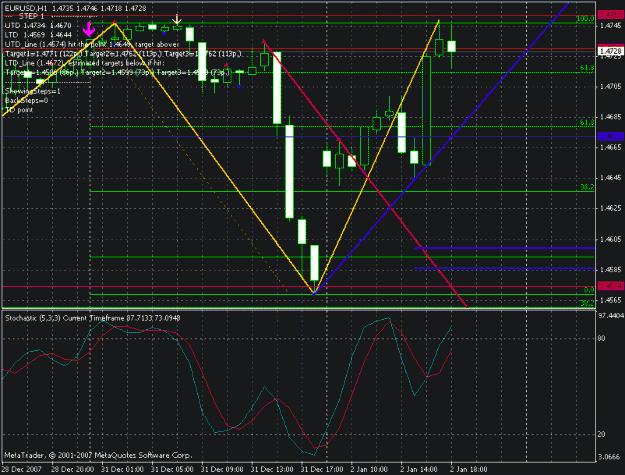
Task: Click the 31 Dec 01:00 time label
Action: 122,469
